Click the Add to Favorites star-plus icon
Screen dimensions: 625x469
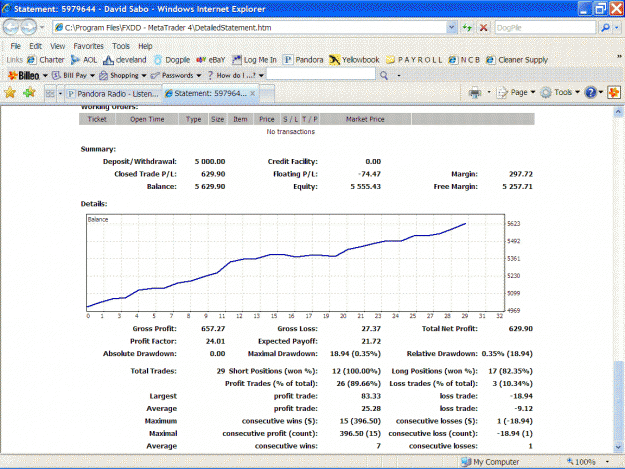[x=29, y=93]
